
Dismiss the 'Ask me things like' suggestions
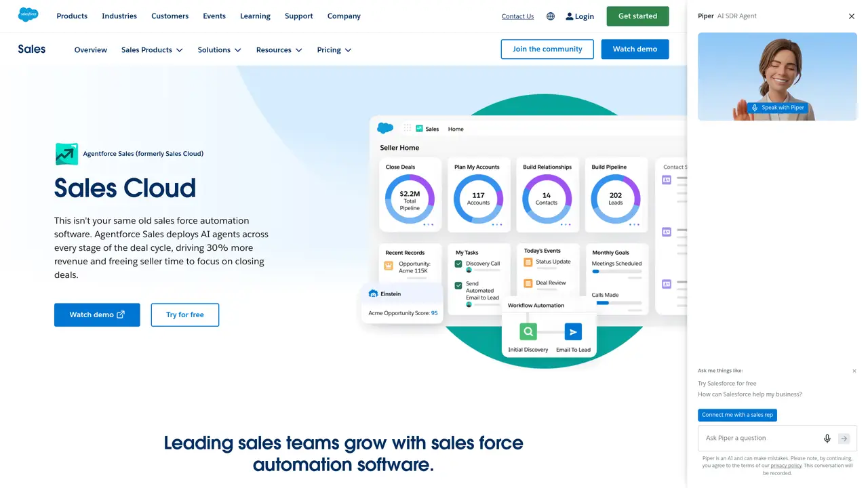point(854,371)
